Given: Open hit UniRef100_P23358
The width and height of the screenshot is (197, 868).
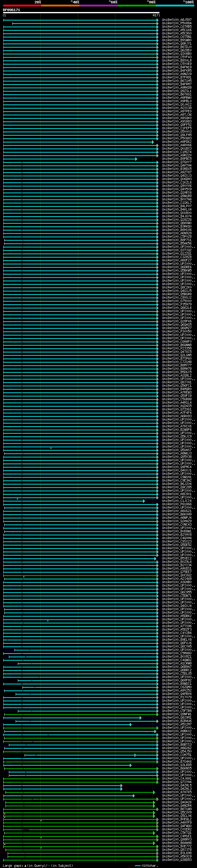Looking at the screenshot, I should tap(176, 349).
